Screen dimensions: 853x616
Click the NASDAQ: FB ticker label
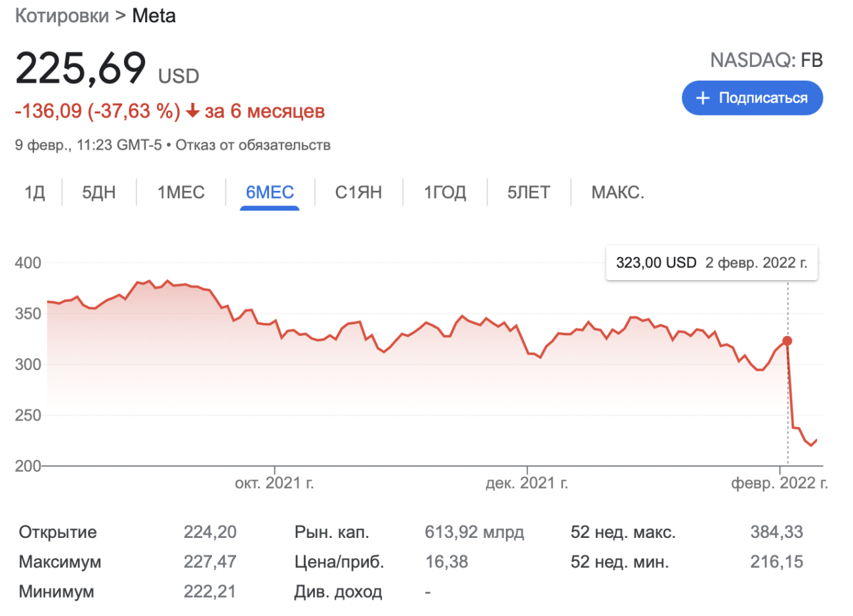coord(766,60)
